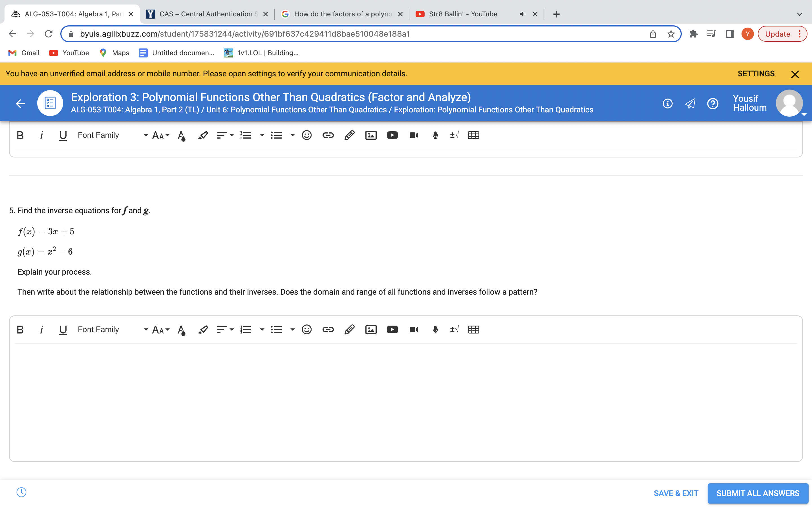Expand font size dropdown in lower editor
The height and width of the screenshot is (507, 812).
tap(161, 329)
